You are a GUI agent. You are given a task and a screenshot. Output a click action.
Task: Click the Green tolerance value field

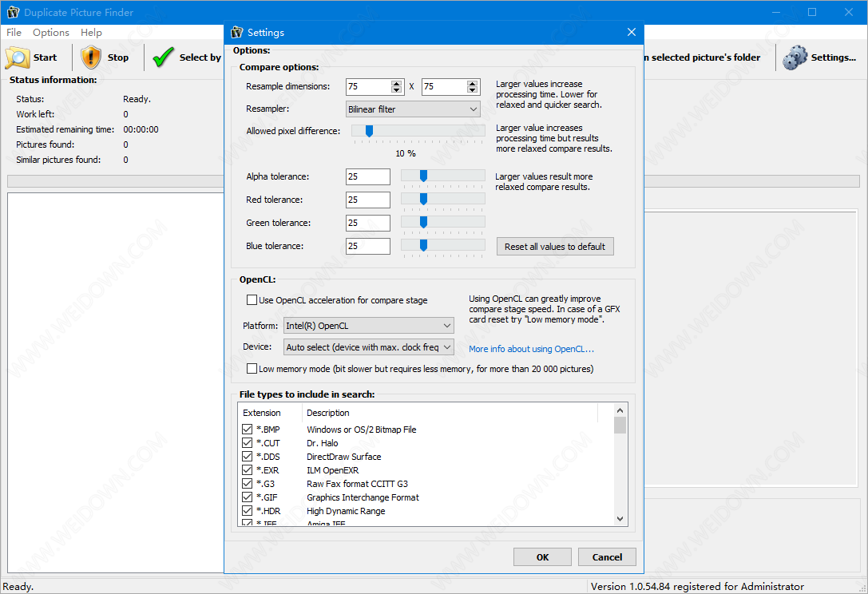coord(368,223)
